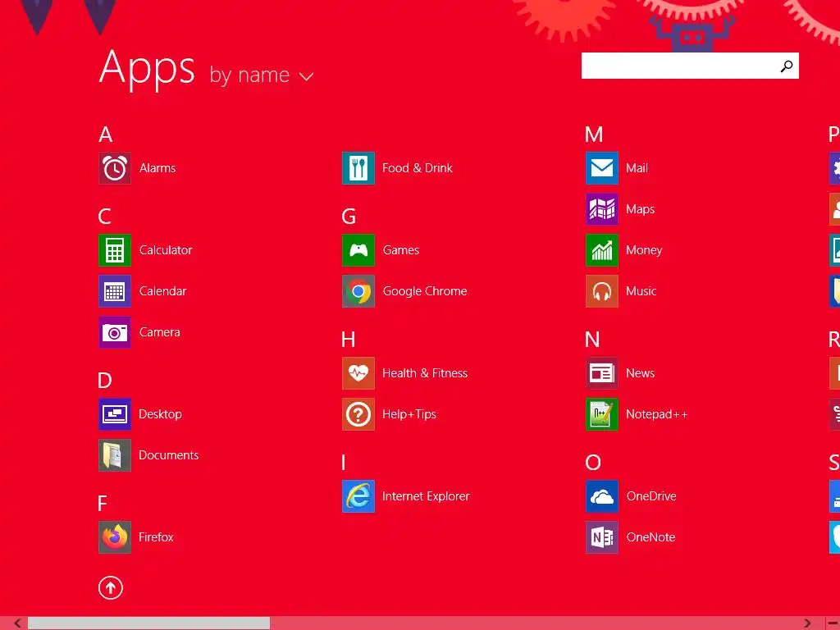The height and width of the screenshot is (630, 840).
Task: Open the OneDrive app icon
Action: (602, 496)
